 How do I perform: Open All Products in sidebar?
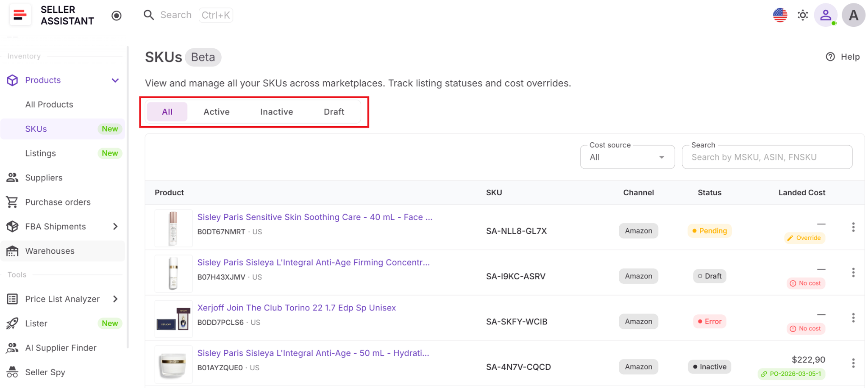pos(49,105)
